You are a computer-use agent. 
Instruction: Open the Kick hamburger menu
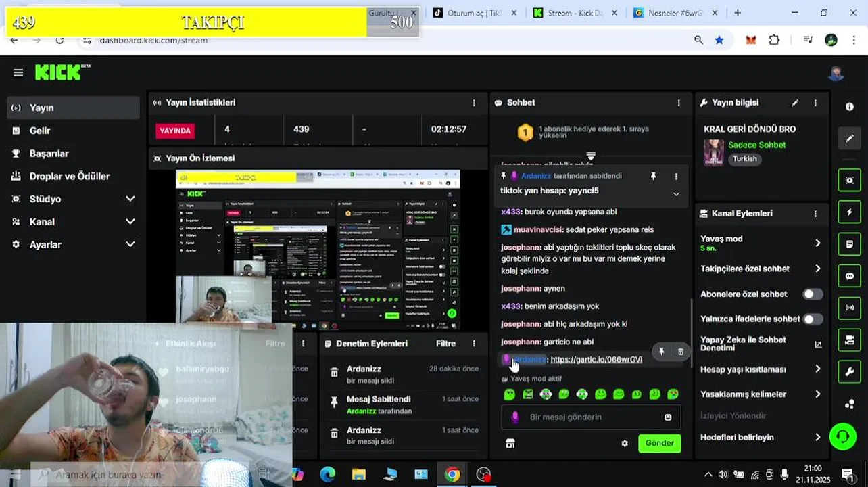tap(18, 72)
